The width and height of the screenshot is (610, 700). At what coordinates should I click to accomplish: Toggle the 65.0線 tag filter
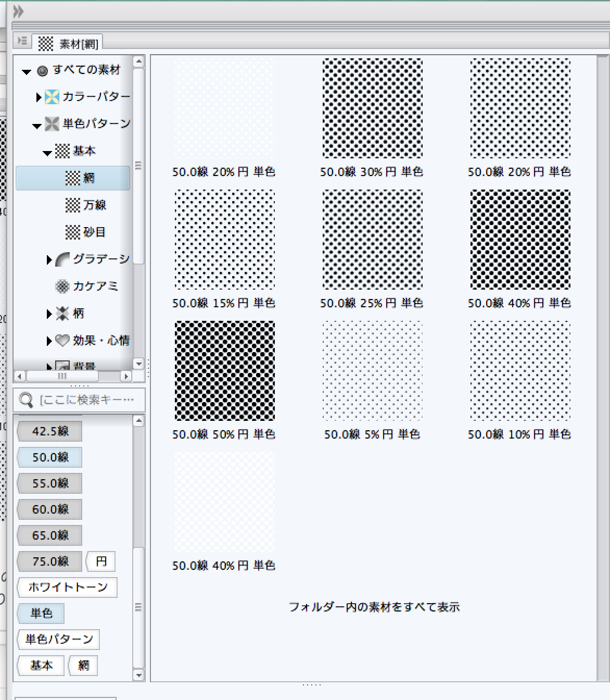[x=50, y=535]
